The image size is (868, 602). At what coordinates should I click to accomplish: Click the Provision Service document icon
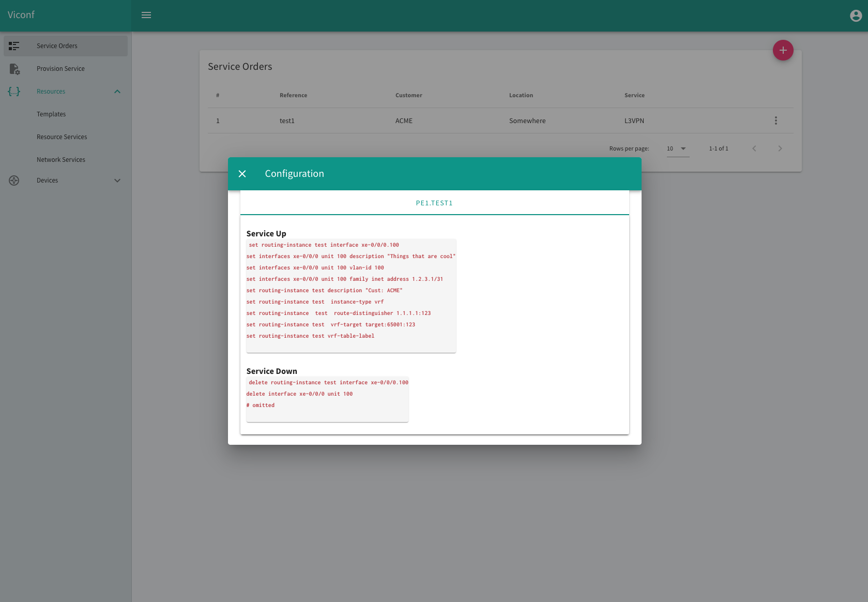pyautogui.click(x=14, y=69)
